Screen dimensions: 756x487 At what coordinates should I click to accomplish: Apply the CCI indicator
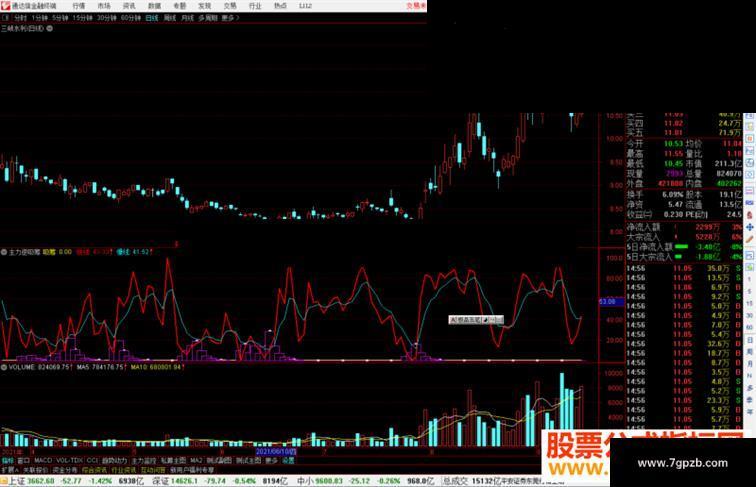[92, 460]
